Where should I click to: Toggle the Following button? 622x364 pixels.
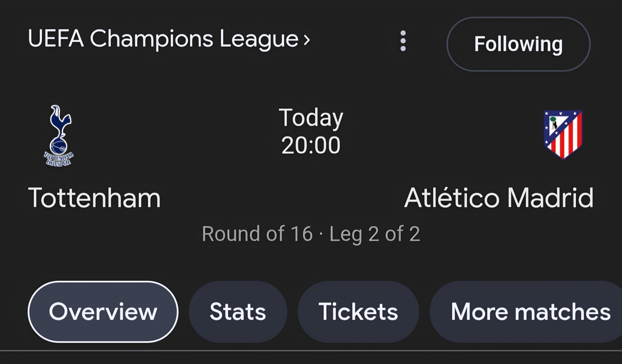click(518, 44)
